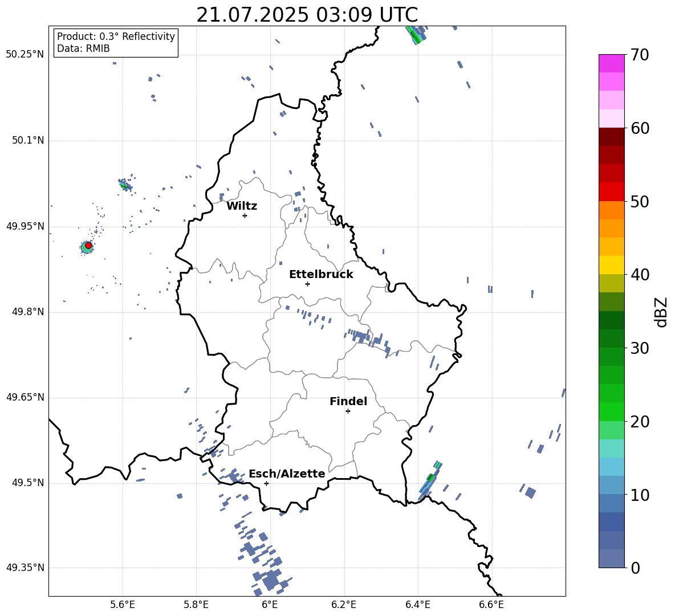Click the 'Data: RMIB' text
Image resolution: width=675 pixels, height=616 pixels.
pyautogui.click(x=83, y=48)
